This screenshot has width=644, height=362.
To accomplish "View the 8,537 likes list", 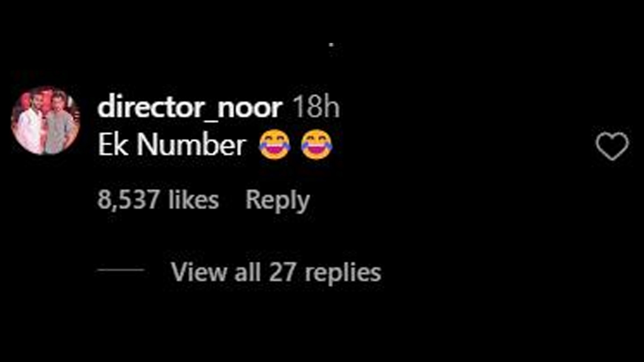I will (x=158, y=200).
